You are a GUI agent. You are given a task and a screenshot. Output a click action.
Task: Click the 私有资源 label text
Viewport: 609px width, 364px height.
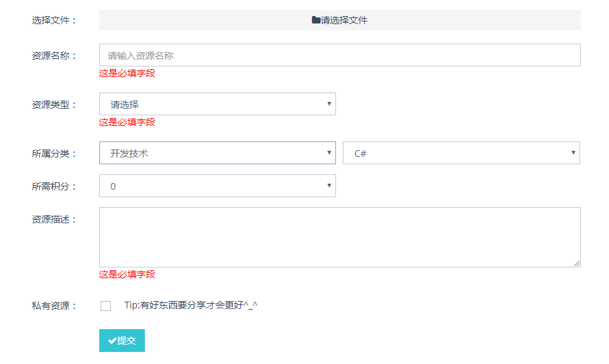pyautogui.click(x=54, y=306)
